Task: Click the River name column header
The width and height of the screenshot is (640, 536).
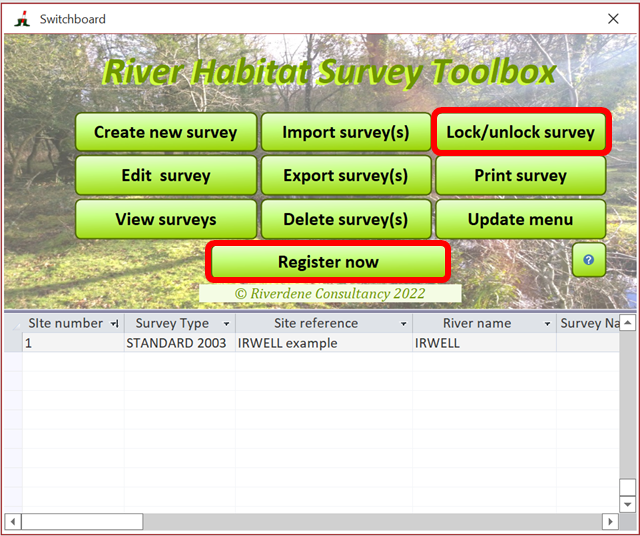Action: click(x=484, y=323)
